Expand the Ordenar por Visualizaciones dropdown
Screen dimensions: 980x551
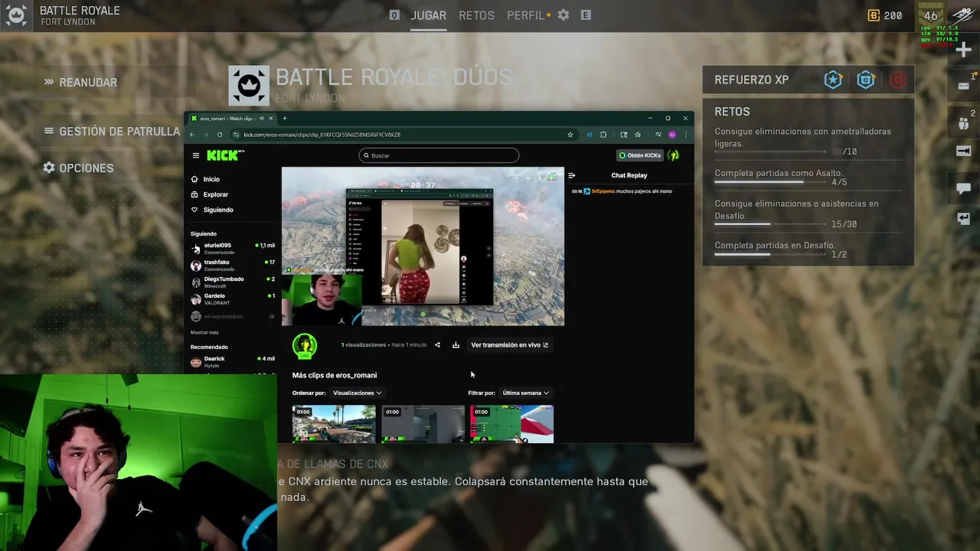[x=357, y=393]
